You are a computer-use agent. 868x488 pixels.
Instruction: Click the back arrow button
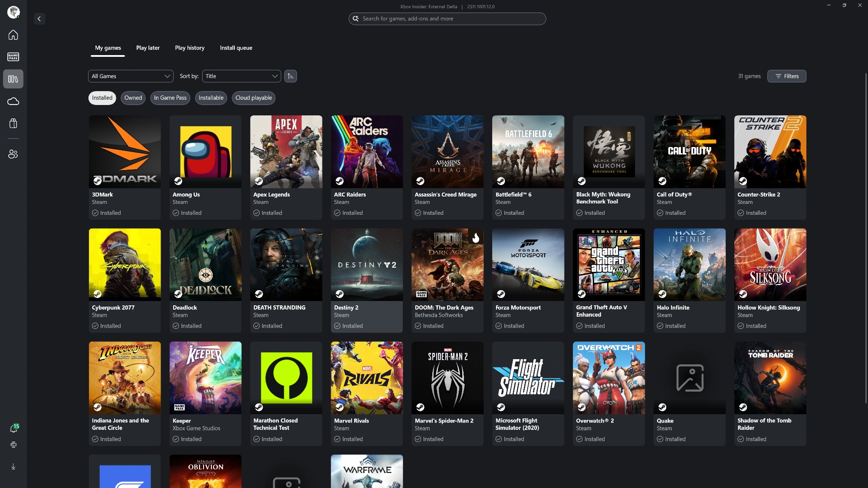(39, 19)
